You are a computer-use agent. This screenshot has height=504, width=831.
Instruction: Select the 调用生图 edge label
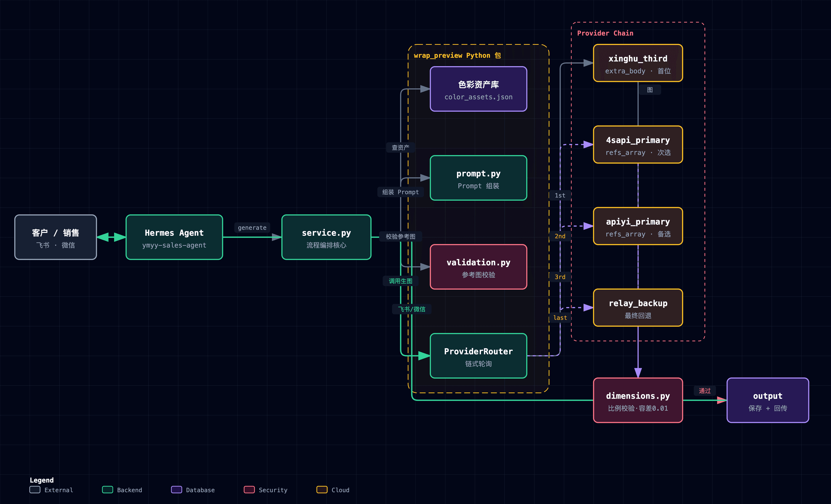click(x=400, y=281)
